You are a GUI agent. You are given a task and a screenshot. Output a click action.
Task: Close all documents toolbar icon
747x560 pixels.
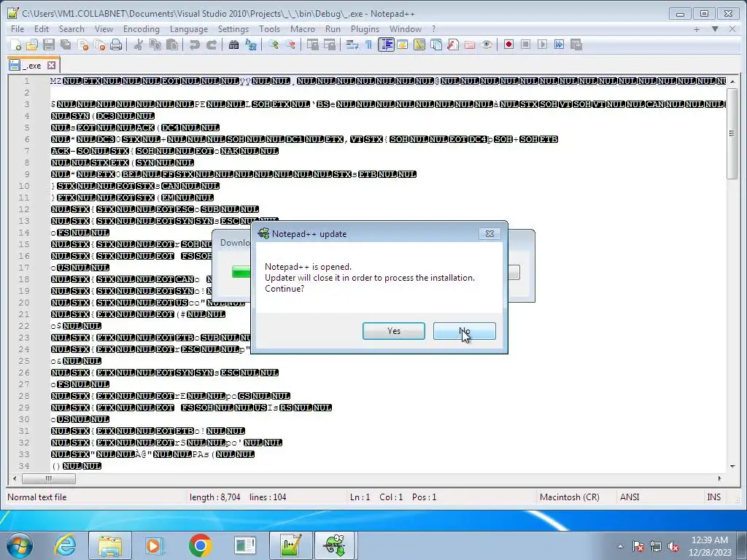(99, 44)
